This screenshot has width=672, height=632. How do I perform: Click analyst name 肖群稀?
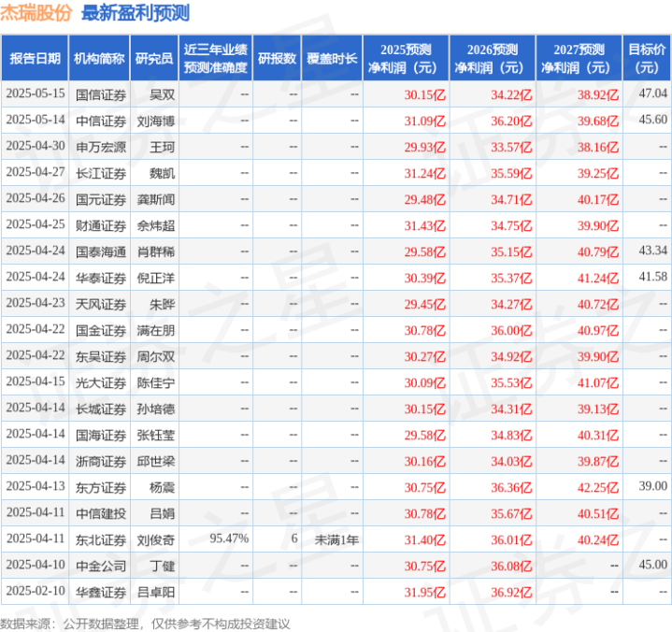tap(156, 251)
